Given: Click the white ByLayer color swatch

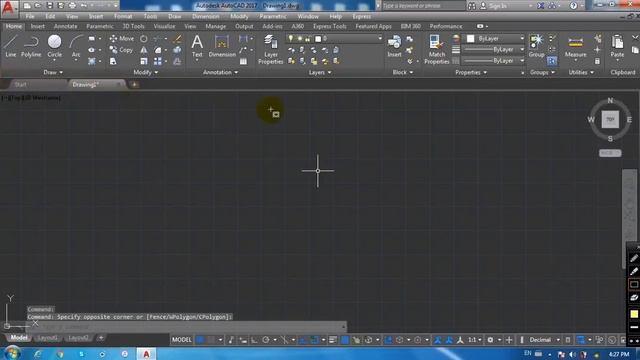Looking at the screenshot, I should point(470,38).
